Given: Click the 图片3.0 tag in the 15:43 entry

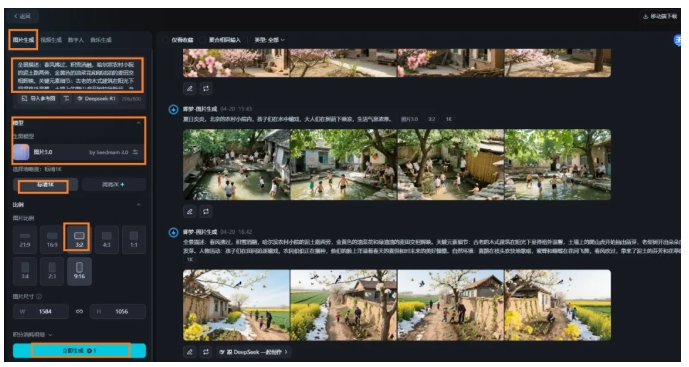Looking at the screenshot, I should pyautogui.click(x=410, y=119).
